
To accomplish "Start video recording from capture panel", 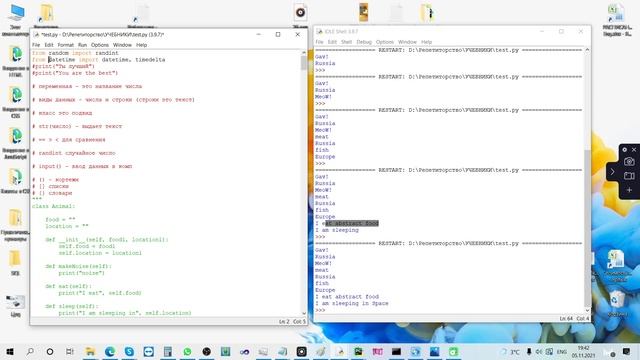I will point(629,176).
